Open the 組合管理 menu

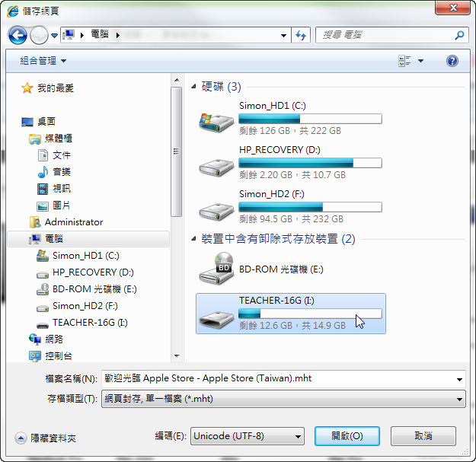point(43,61)
